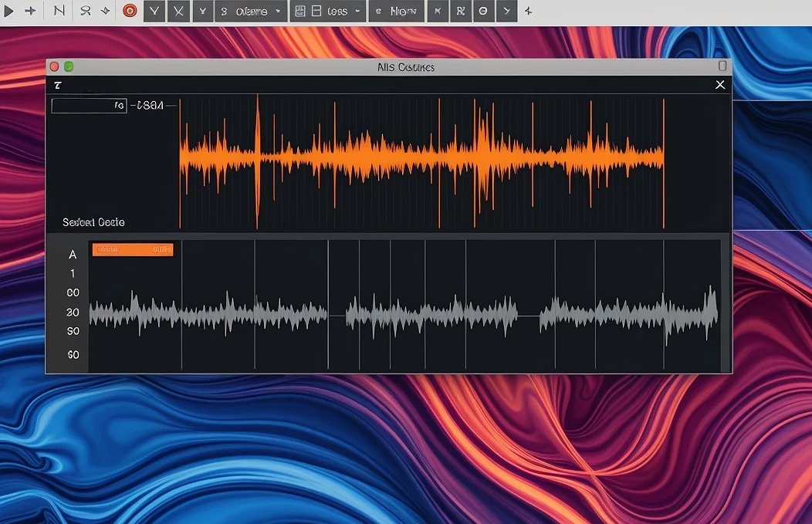Toggle the R button in right toolbar group
Screen dimensions: 812x524
460,12
